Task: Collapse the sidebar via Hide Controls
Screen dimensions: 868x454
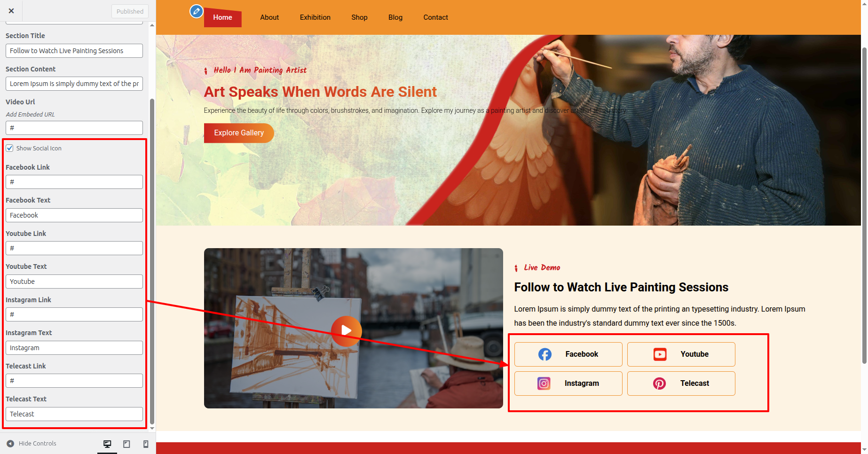Action: [x=32, y=443]
